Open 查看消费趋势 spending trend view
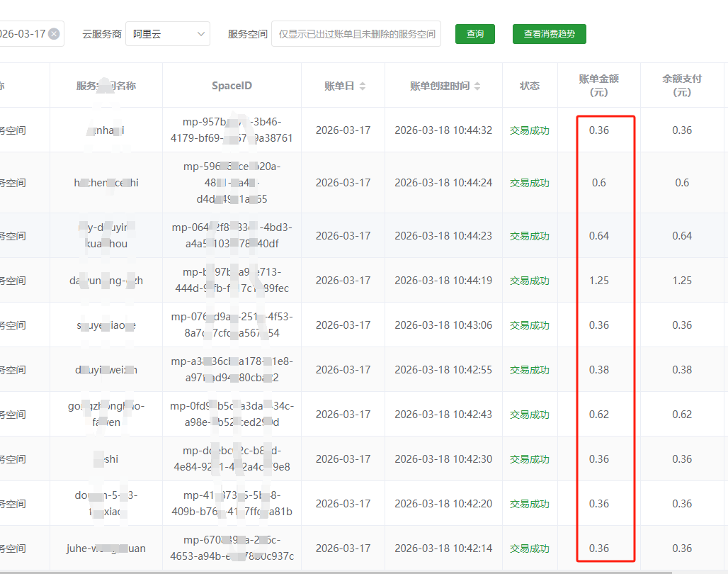The height and width of the screenshot is (574, 728). click(549, 34)
